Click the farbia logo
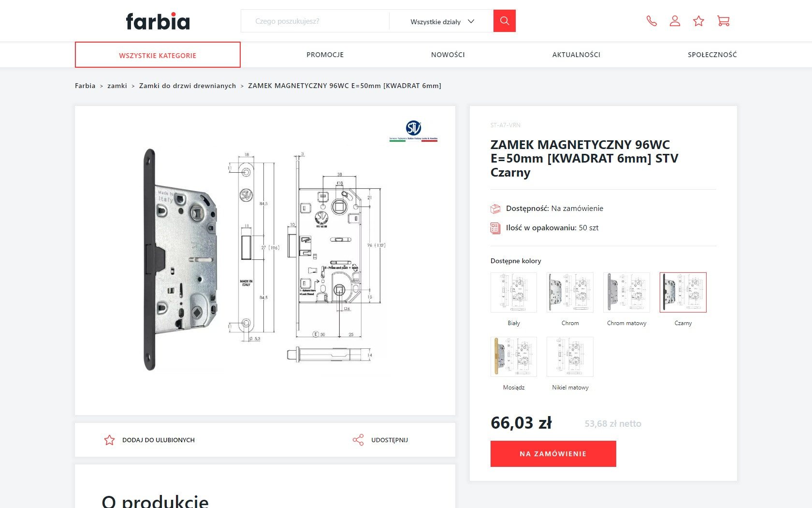The image size is (812, 508). coord(158,21)
